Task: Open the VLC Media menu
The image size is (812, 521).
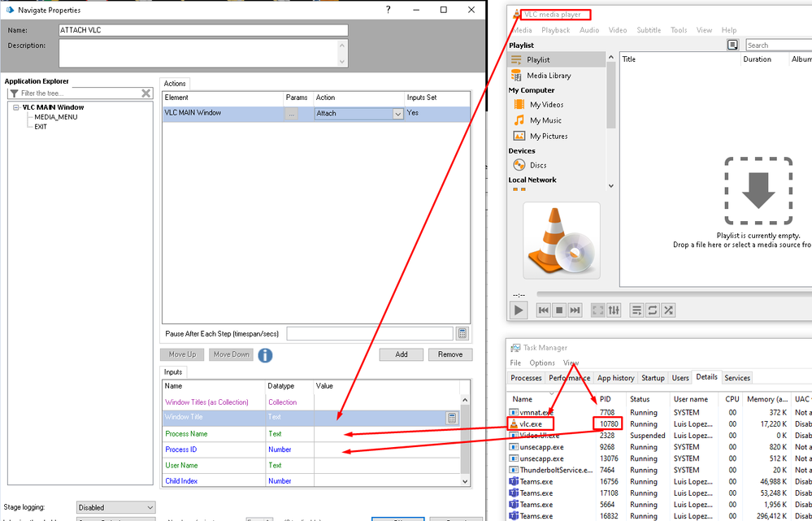Action: coord(522,30)
